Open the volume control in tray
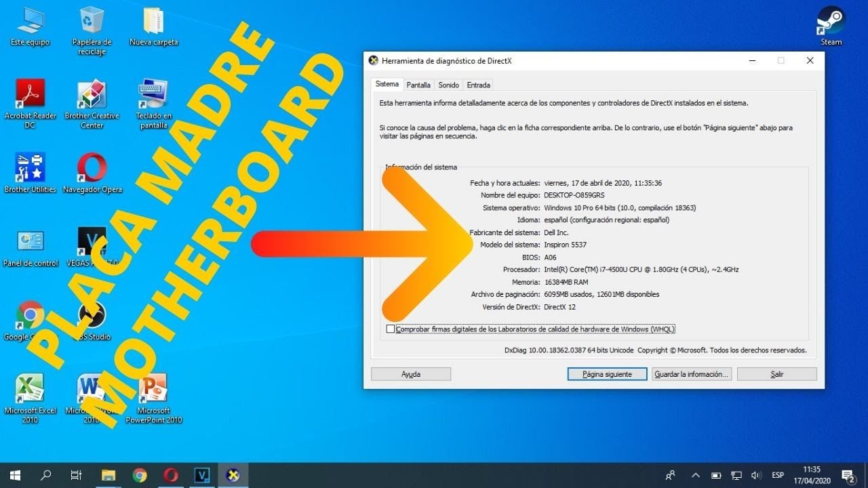 [756, 475]
